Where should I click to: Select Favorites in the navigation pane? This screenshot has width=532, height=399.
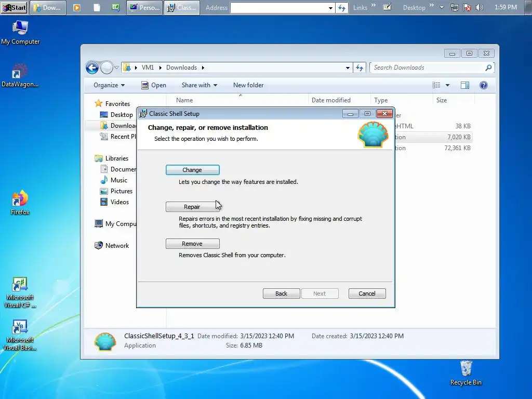112,103
